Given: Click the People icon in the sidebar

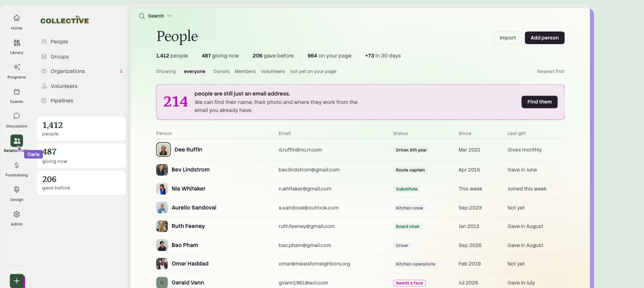Looking at the screenshot, I should [x=44, y=41].
